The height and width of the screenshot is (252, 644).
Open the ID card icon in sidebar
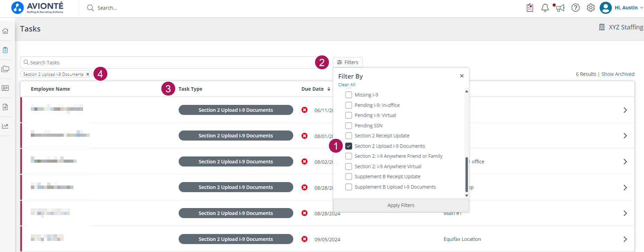(x=5, y=88)
